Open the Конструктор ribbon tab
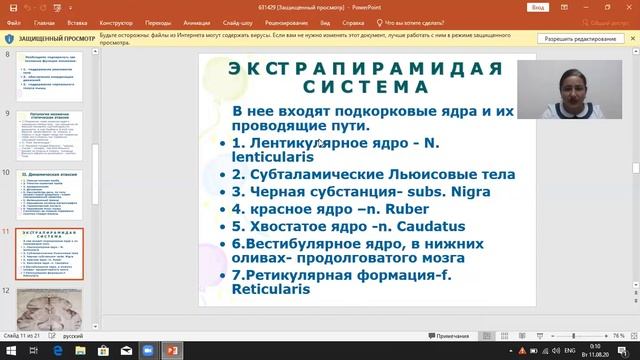 pos(116,23)
